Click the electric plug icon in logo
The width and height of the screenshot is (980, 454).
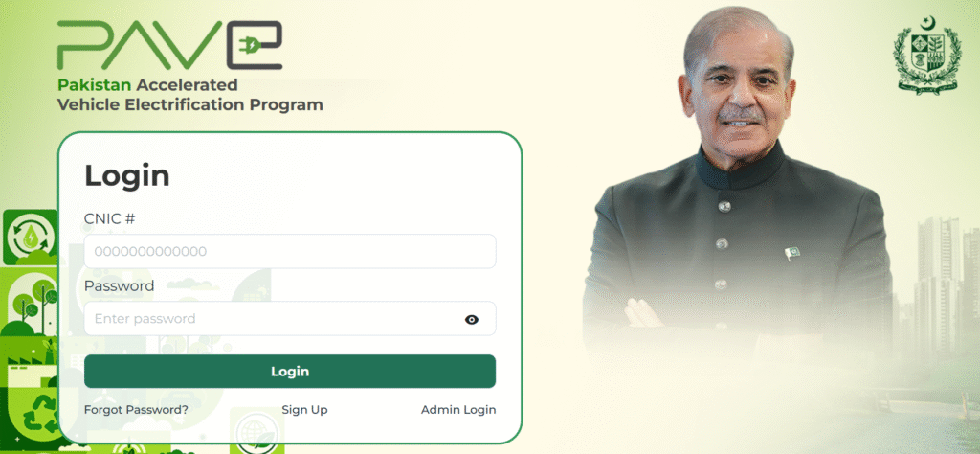(253, 45)
